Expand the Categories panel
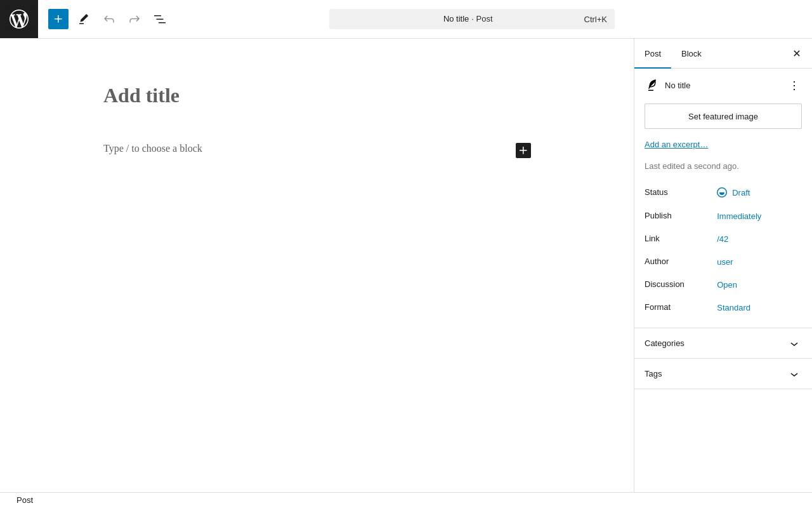This screenshot has height=508, width=812. pyautogui.click(x=723, y=344)
